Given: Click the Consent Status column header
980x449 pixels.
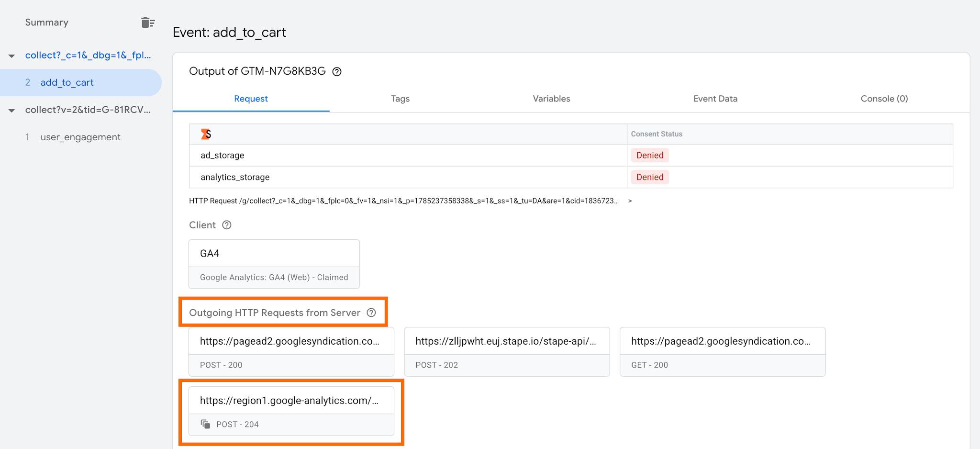Looking at the screenshot, I should [x=657, y=134].
